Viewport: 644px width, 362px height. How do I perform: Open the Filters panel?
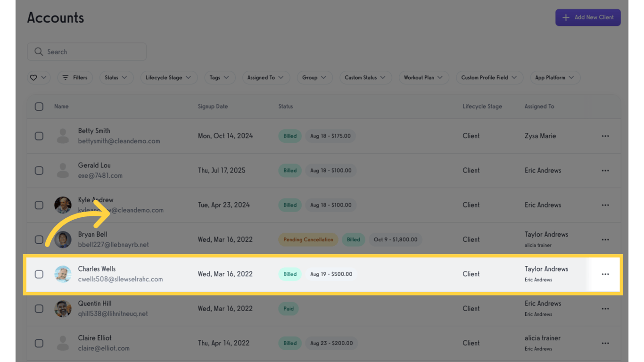click(x=74, y=77)
